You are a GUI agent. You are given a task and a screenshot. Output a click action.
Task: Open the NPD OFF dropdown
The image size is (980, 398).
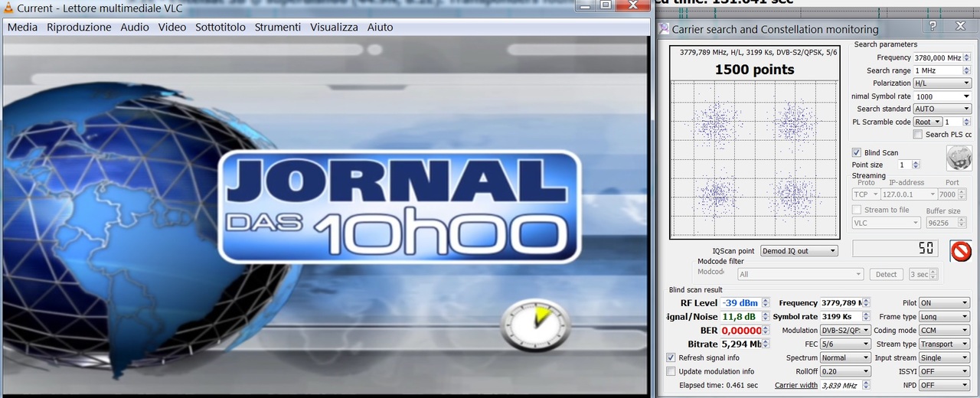(944, 385)
